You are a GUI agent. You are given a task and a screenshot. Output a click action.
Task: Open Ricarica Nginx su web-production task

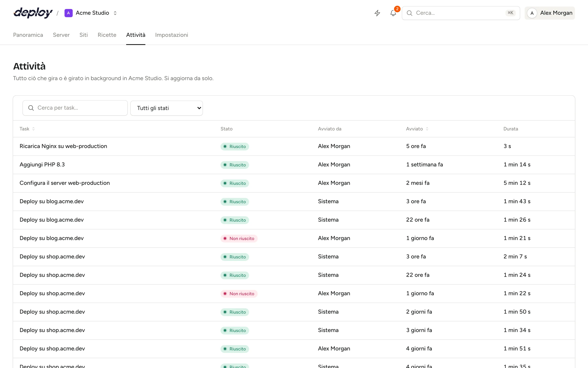tap(63, 146)
